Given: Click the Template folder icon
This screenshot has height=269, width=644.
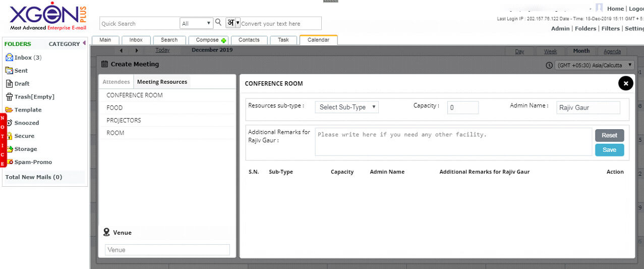Looking at the screenshot, I should tap(9, 110).
